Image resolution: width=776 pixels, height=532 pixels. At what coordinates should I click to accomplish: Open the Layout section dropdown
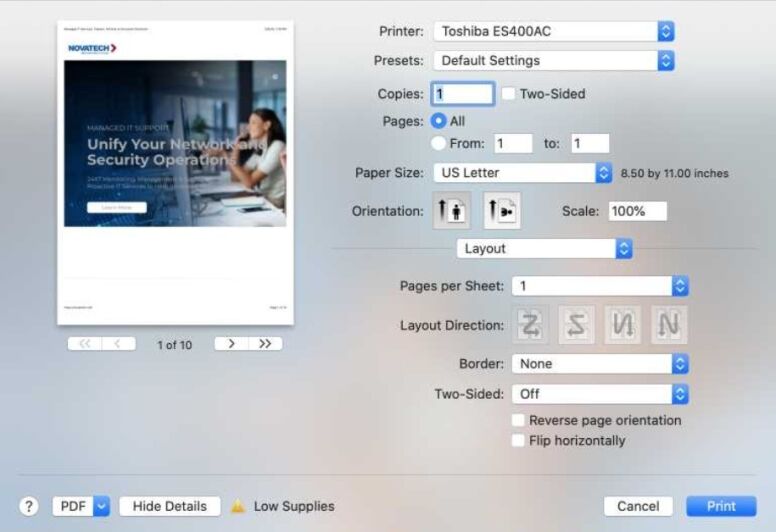pyautogui.click(x=544, y=248)
